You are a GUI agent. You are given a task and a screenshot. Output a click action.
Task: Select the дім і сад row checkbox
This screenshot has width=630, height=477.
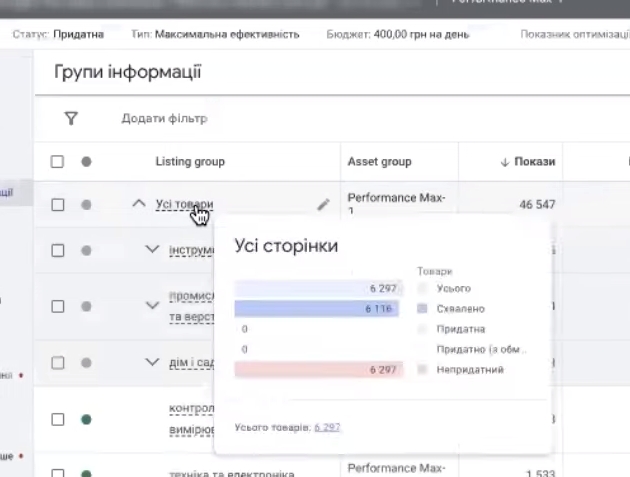click(58, 364)
